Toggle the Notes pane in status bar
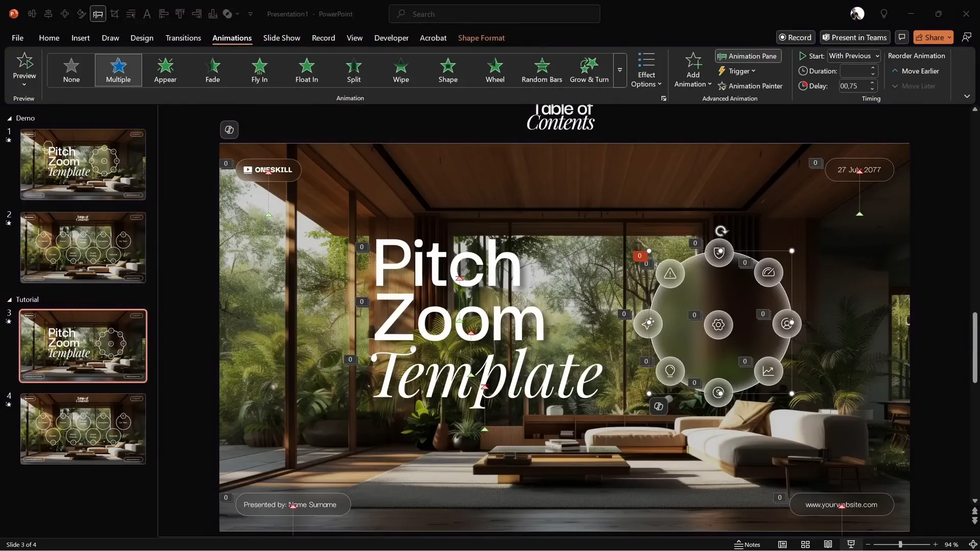This screenshot has width=980, height=551. coord(747,544)
